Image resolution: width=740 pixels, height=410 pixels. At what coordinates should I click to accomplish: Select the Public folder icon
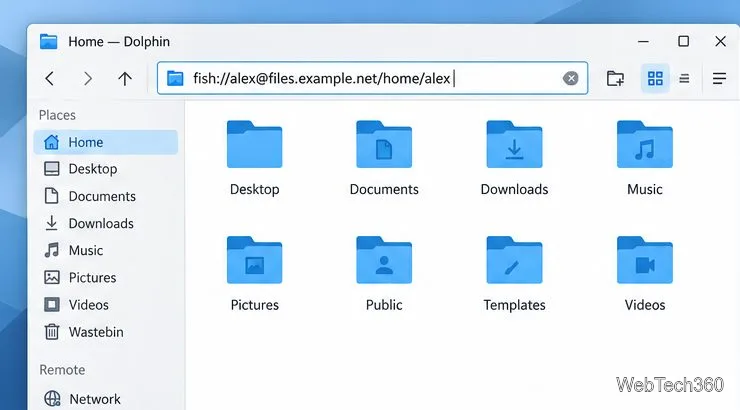[x=384, y=260]
